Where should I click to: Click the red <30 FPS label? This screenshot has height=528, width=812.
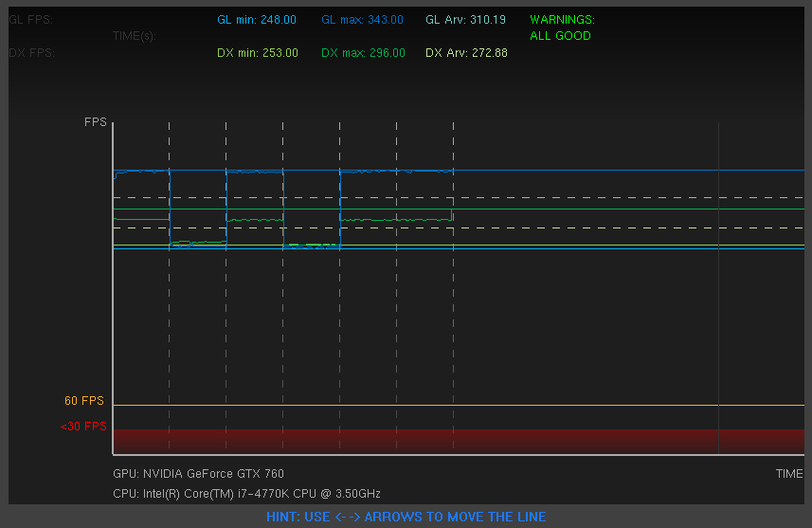tap(83, 427)
